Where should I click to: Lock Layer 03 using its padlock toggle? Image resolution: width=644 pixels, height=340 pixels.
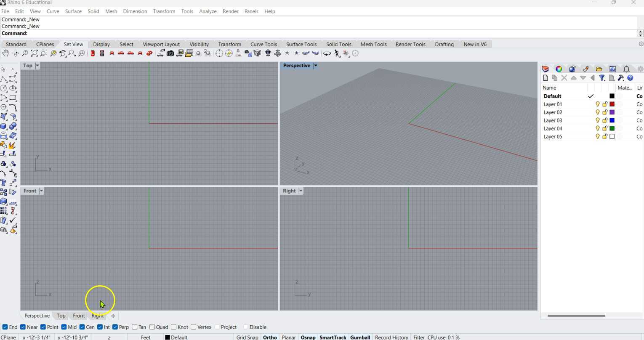604,120
